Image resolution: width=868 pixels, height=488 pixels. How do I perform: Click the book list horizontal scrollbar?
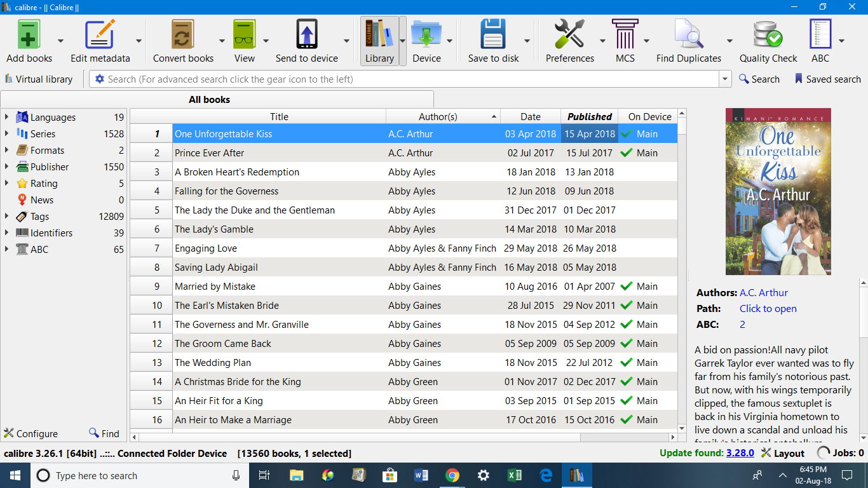tap(403, 437)
